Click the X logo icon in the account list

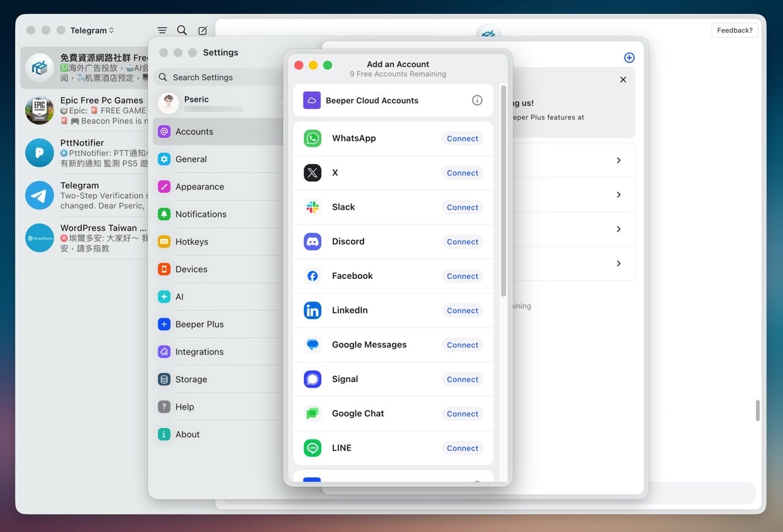point(313,172)
